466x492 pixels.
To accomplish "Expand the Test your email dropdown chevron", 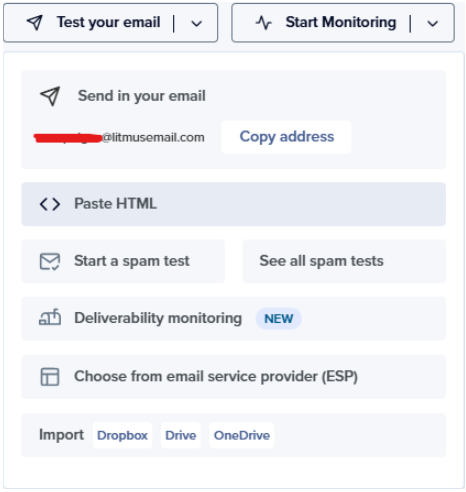I will pos(196,23).
